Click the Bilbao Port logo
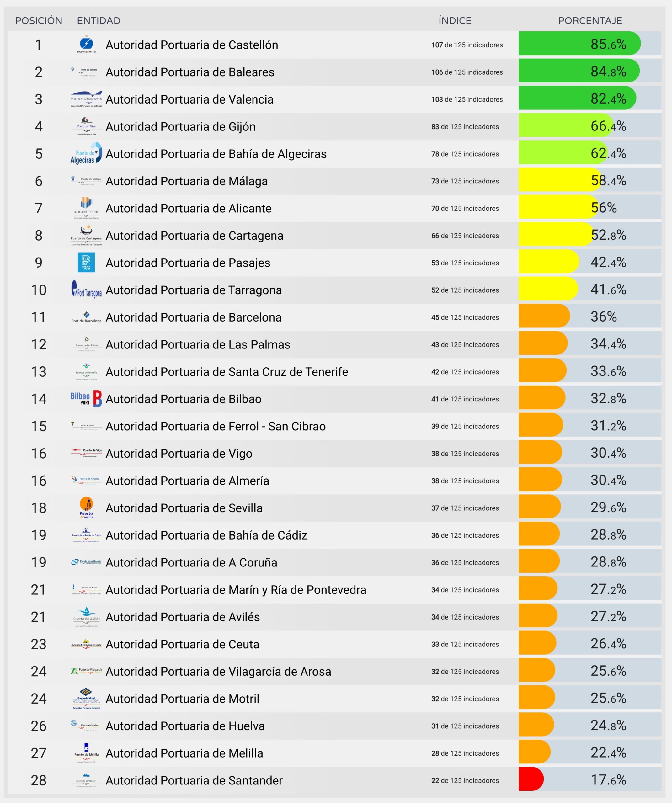672x803 pixels. pos(87,398)
